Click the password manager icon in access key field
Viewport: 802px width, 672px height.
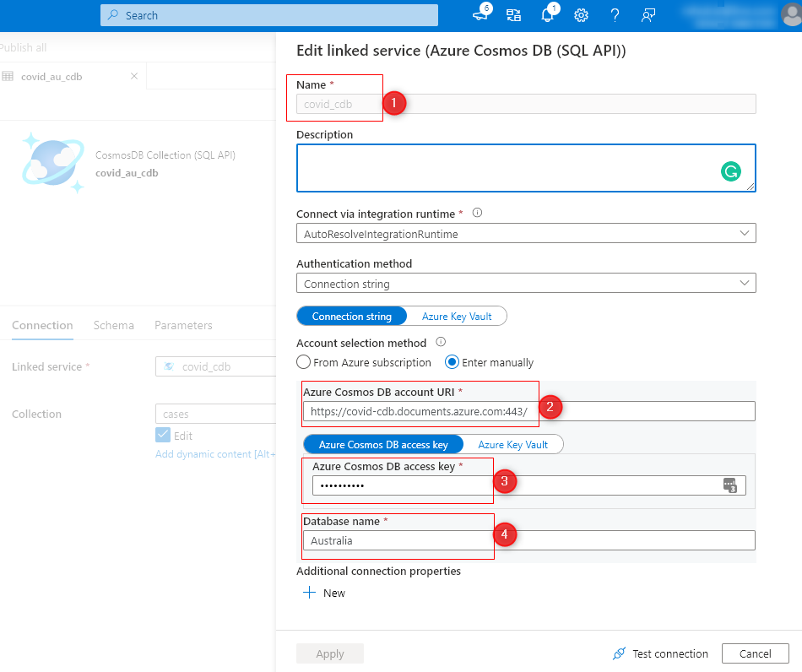tap(730, 485)
